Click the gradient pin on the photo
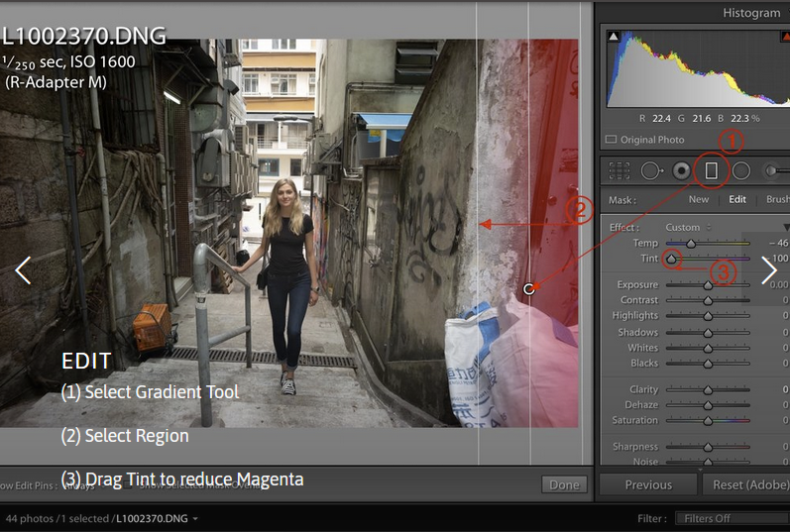Viewport: 790px width, 532px height. pos(529,288)
